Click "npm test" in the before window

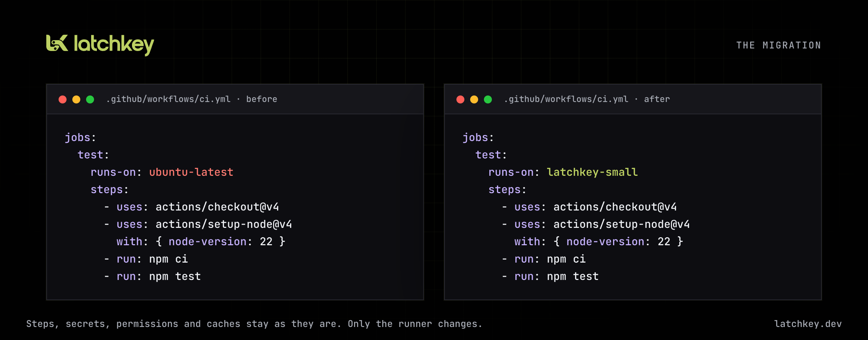(175, 277)
